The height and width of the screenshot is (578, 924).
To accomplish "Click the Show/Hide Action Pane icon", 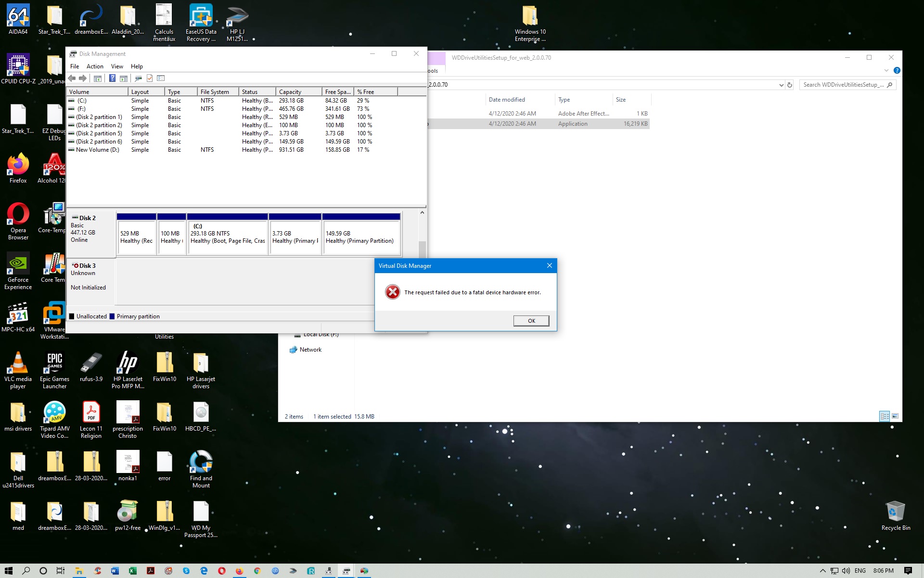I will coord(124,78).
